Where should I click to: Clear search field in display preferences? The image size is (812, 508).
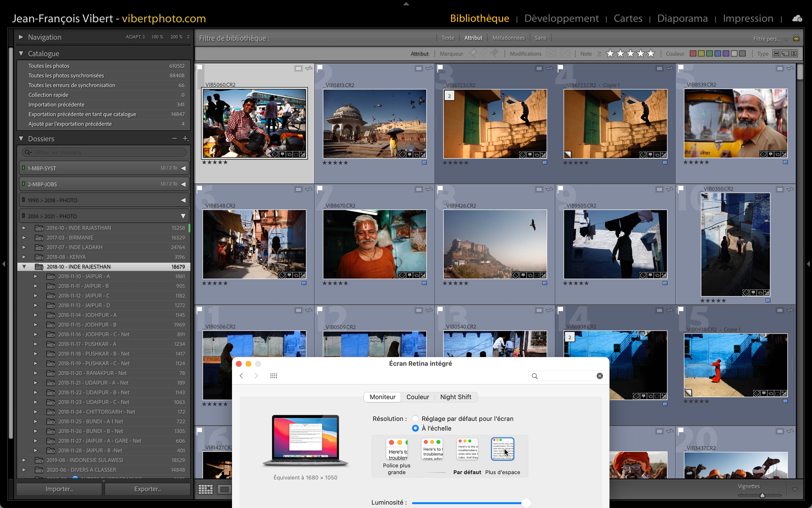(x=600, y=376)
